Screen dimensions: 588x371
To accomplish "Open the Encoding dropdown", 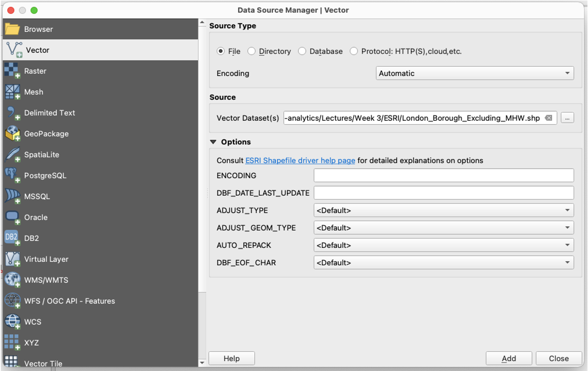I will click(x=474, y=73).
